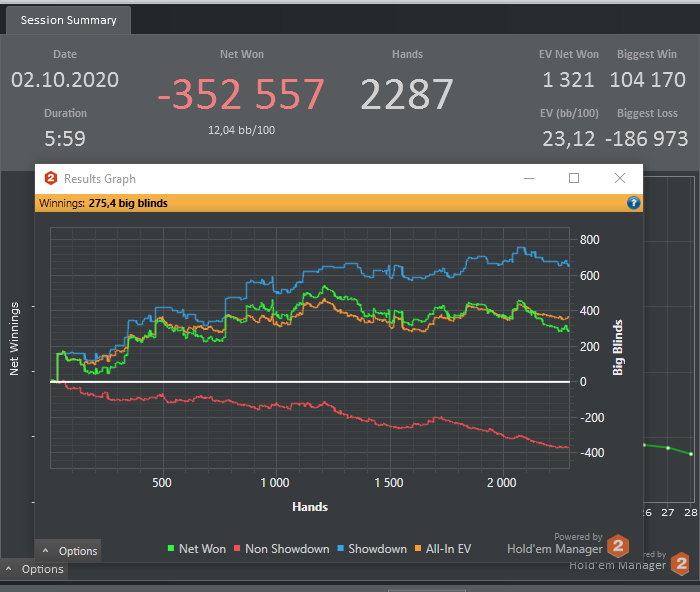Image resolution: width=700 pixels, height=592 pixels.
Task: Click the green data point above session 27
Action: (668, 448)
